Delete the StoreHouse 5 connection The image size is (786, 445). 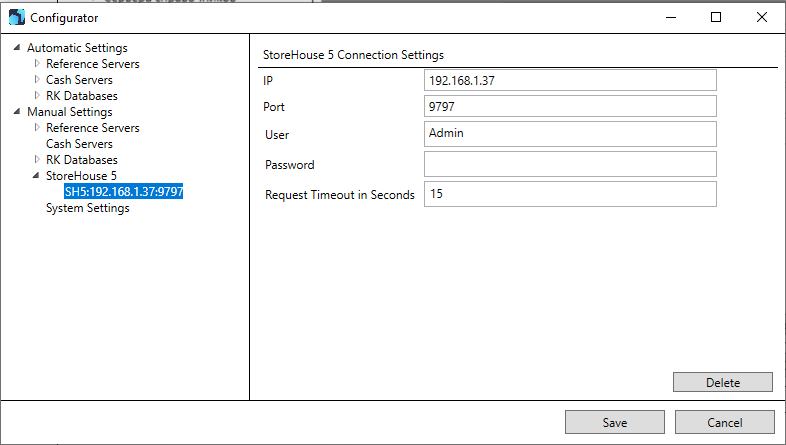point(723,382)
